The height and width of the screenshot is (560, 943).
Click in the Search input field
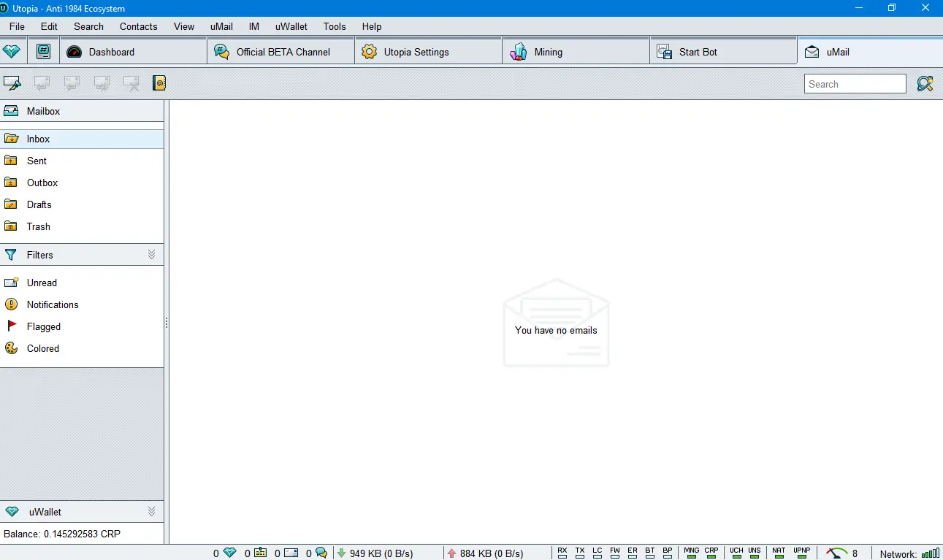[855, 84]
